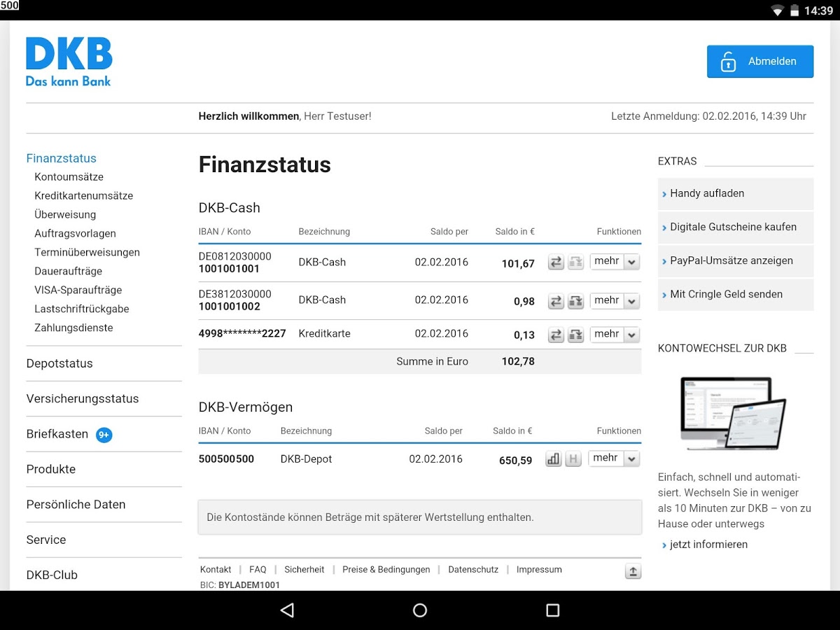Select Überweisung in the sidebar

[x=65, y=215]
